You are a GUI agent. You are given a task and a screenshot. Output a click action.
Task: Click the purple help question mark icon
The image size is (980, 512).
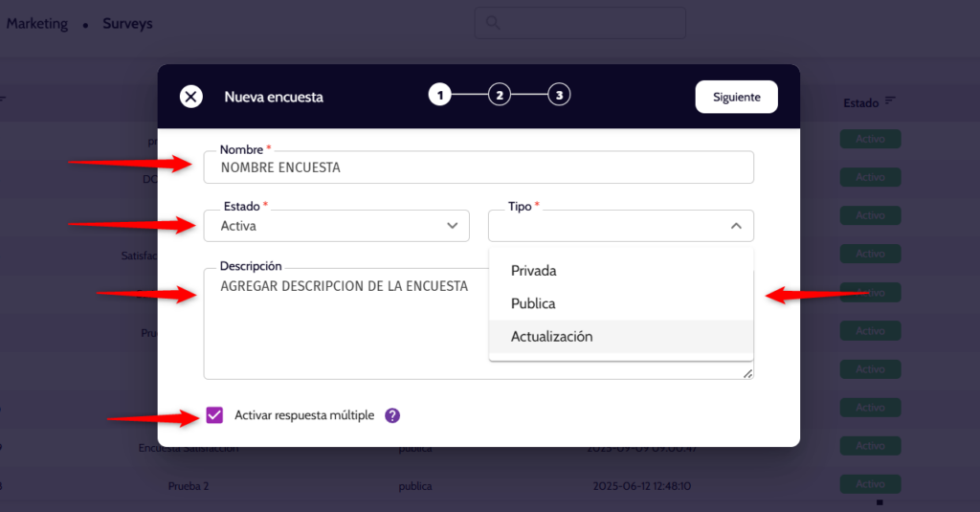[x=392, y=415]
